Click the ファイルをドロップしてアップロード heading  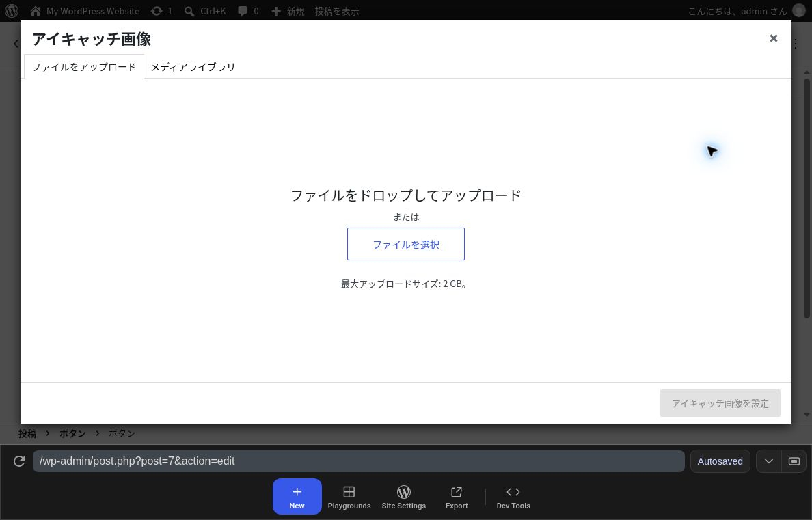[406, 195]
